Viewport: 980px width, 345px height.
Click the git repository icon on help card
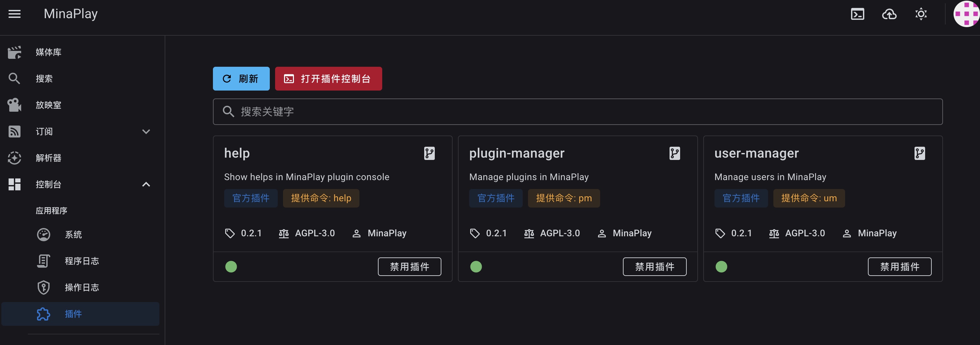[x=429, y=154]
